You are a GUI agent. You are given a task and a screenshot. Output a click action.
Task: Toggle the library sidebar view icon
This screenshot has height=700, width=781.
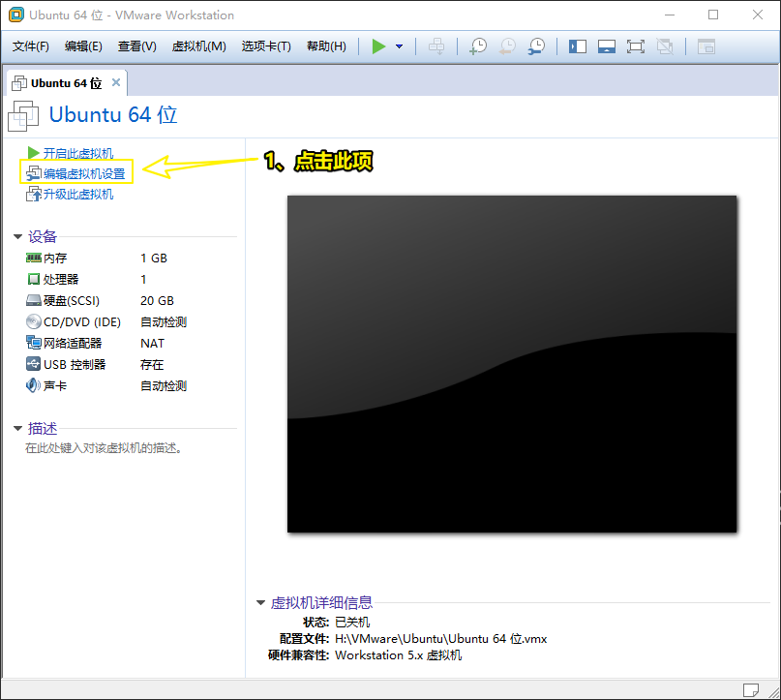pos(578,46)
